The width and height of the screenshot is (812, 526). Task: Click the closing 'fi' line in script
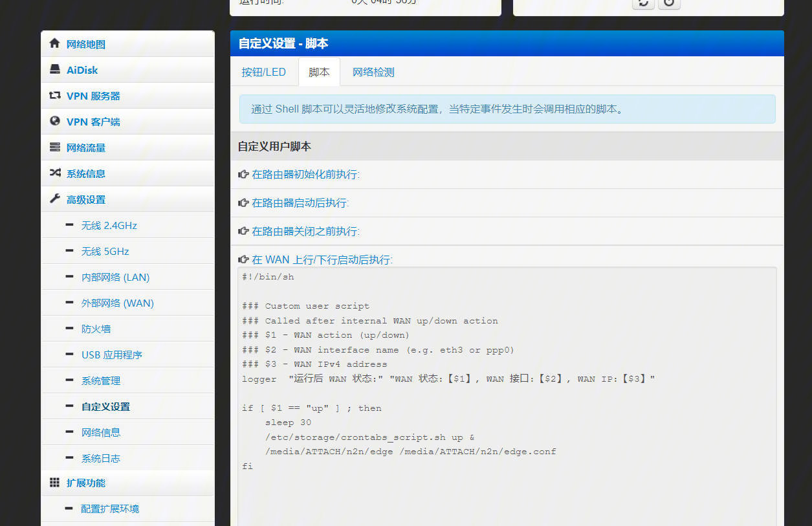tap(247, 466)
